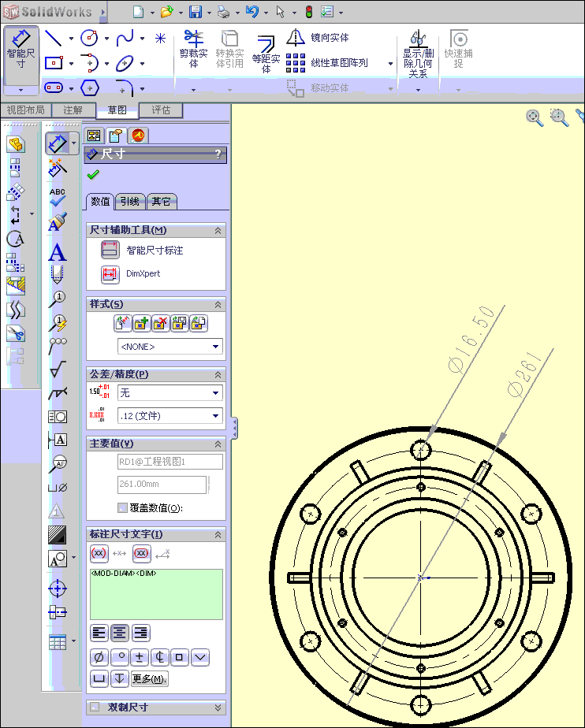Switch to the 其它 property tab
The height and width of the screenshot is (728, 585).
pyautogui.click(x=162, y=202)
